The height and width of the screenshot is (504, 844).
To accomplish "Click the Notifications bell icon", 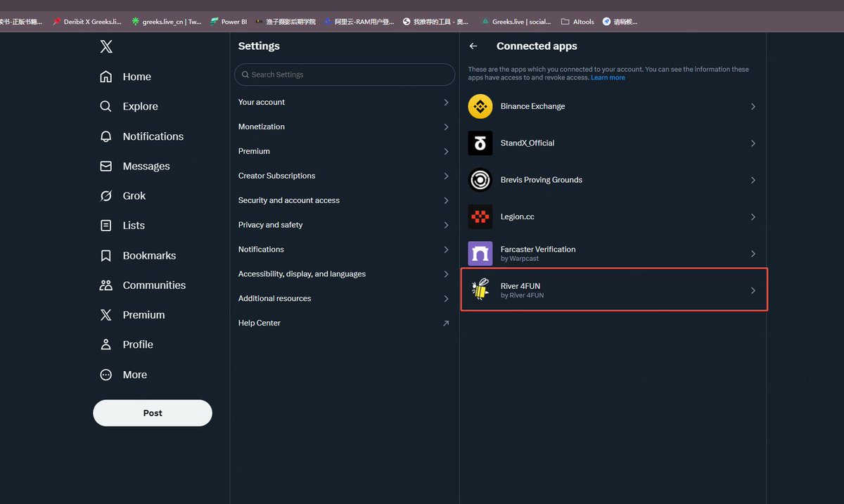I will (106, 136).
